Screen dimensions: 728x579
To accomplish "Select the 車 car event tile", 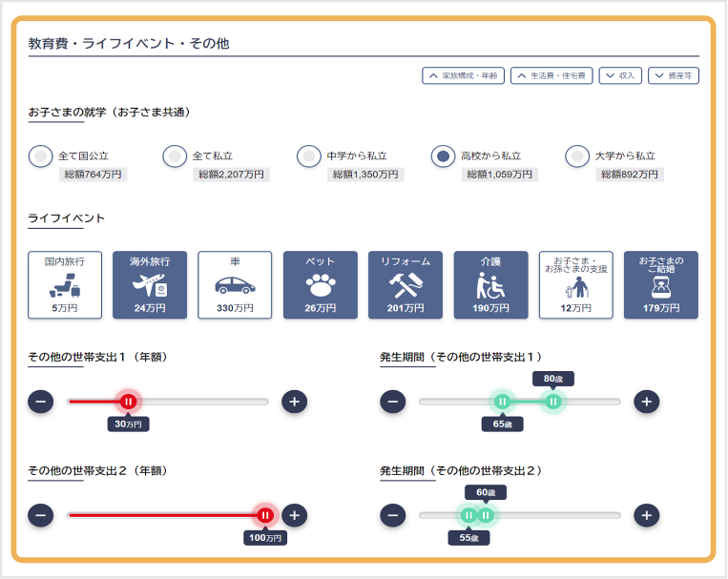I will [x=235, y=284].
